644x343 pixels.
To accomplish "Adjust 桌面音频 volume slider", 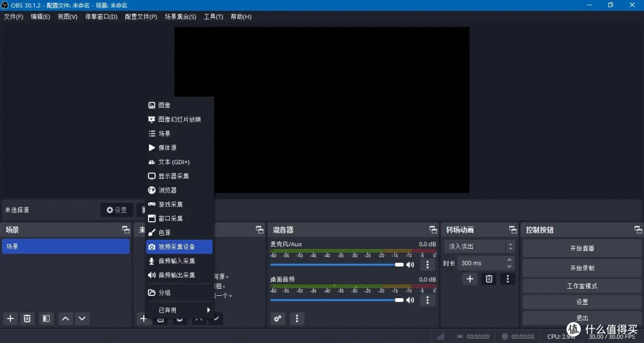I will pyautogui.click(x=337, y=300).
